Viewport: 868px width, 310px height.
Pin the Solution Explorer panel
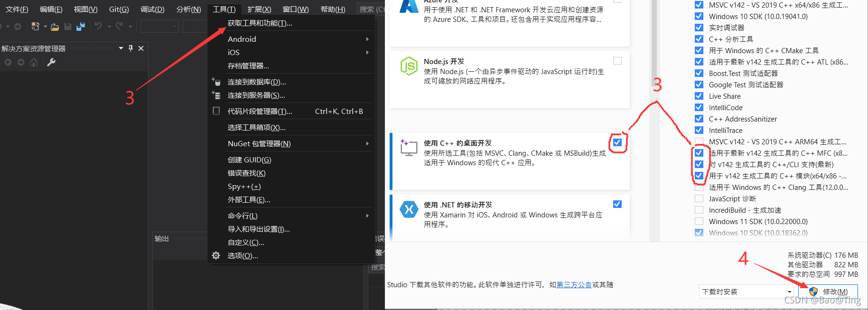coord(131,48)
